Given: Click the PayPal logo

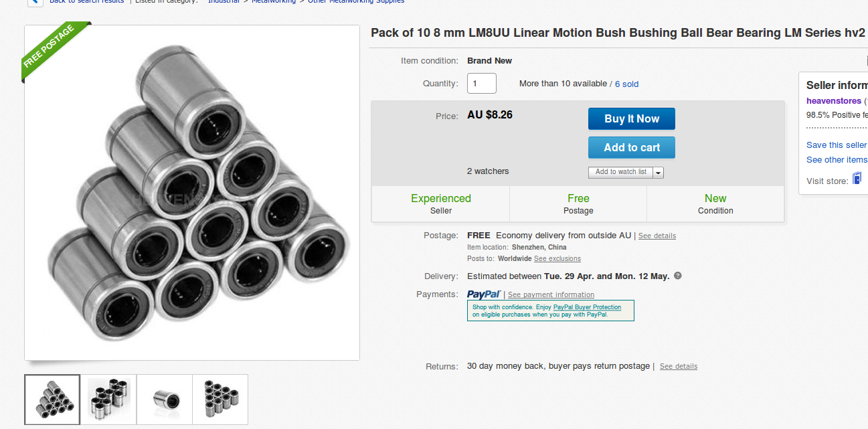Looking at the screenshot, I should (x=483, y=294).
